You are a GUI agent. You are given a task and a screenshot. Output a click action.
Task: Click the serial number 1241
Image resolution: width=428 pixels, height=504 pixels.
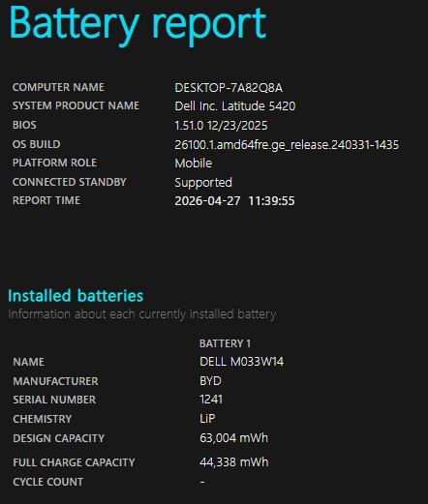click(x=211, y=400)
